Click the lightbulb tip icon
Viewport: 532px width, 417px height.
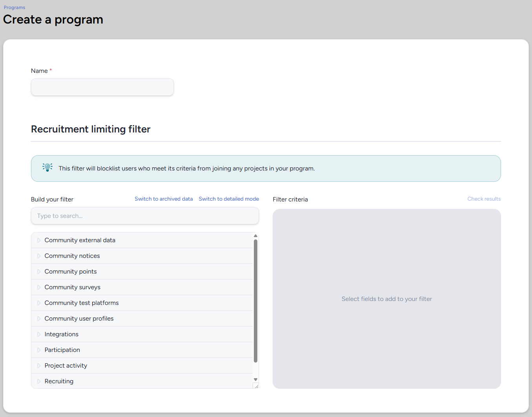[x=47, y=167]
